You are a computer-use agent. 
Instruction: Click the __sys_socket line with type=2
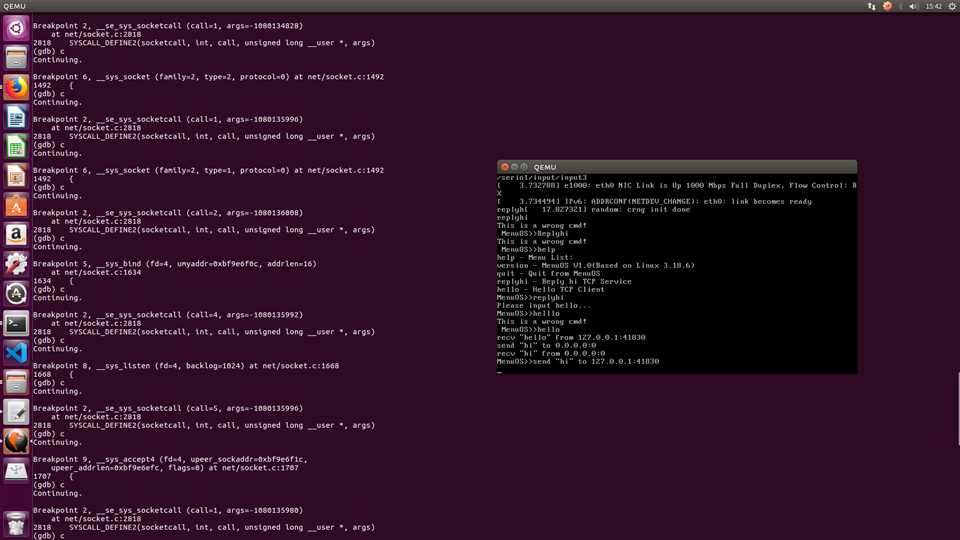208,77
